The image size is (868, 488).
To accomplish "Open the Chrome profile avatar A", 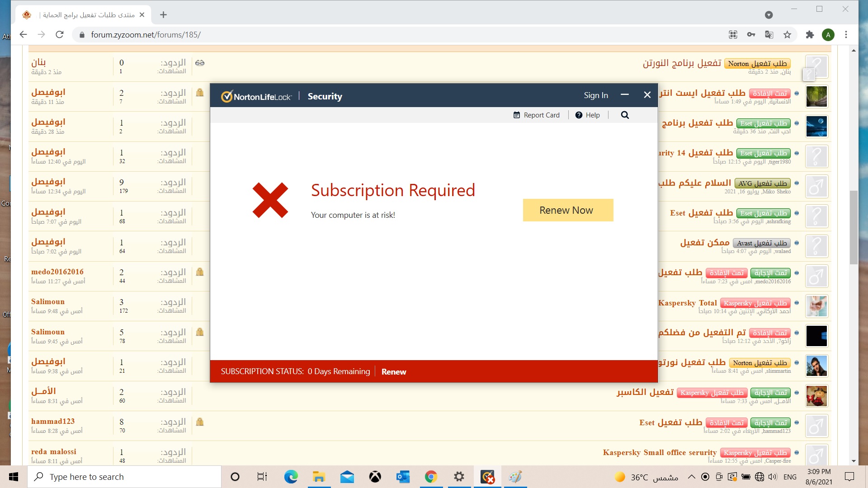I will [828, 35].
